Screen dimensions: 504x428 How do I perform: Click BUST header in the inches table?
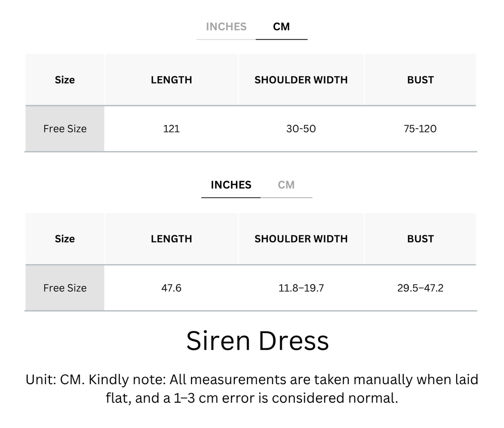tap(420, 238)
